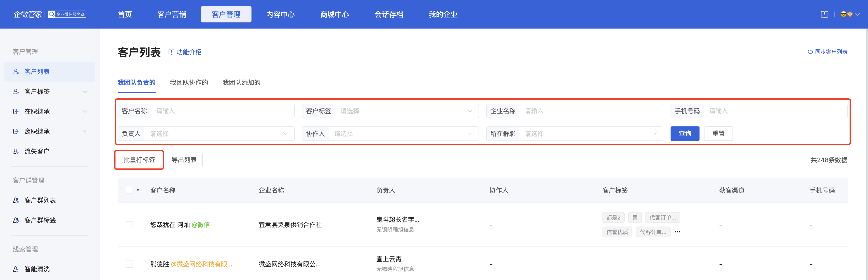The image size is (868, 280).
Task: Expand the account dropdown arrow in header
Action: [858, 14]
